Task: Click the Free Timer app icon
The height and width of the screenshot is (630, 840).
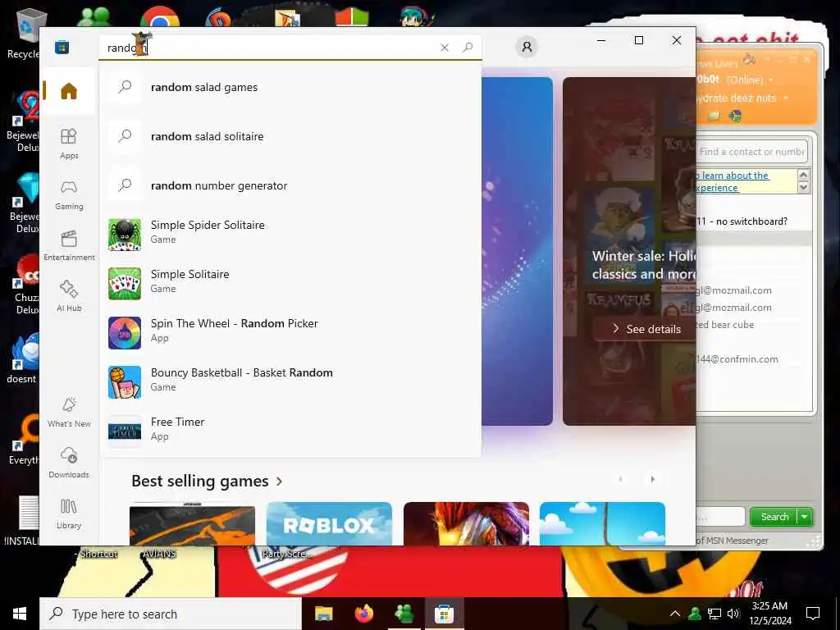Action: (125, 431)
